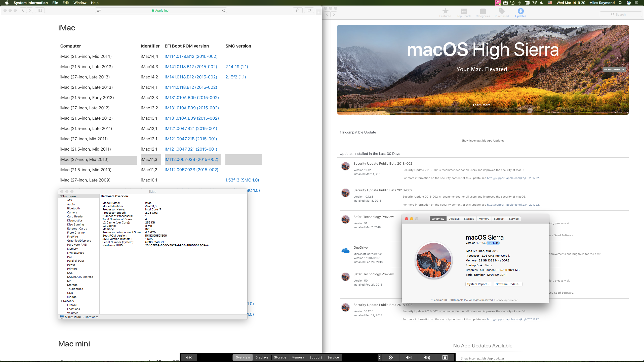The image size is (644, 362).
Task: Open the File menu
Action: coord(55,3)
